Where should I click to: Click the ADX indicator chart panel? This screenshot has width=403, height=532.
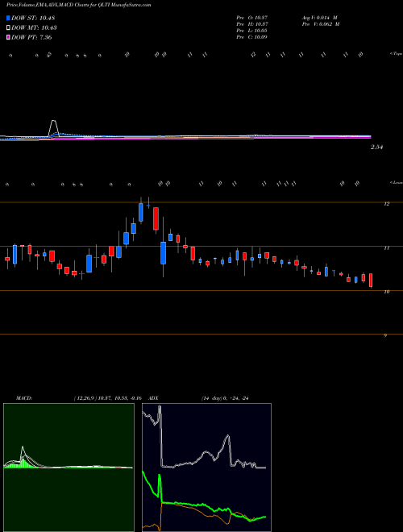[206, 468]
